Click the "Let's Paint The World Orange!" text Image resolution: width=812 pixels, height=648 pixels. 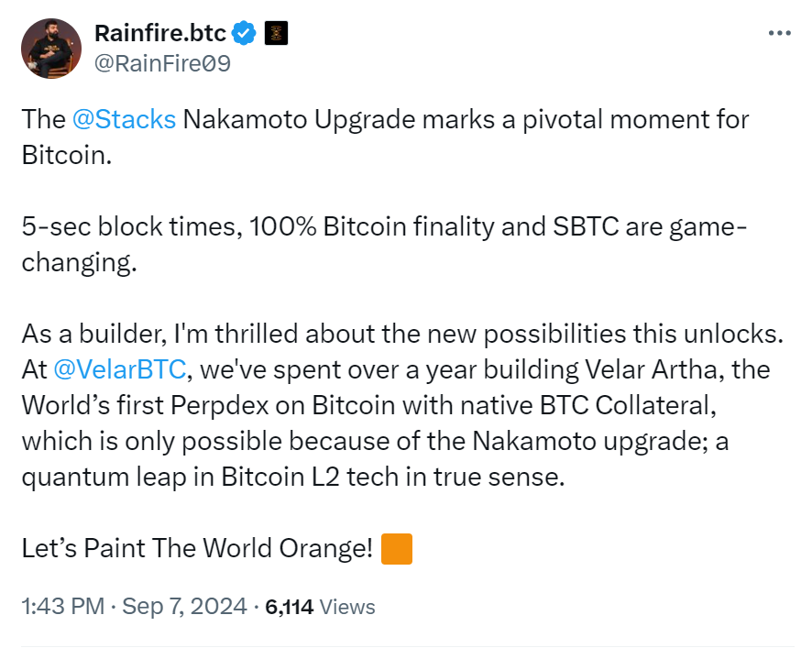[197, 549]
